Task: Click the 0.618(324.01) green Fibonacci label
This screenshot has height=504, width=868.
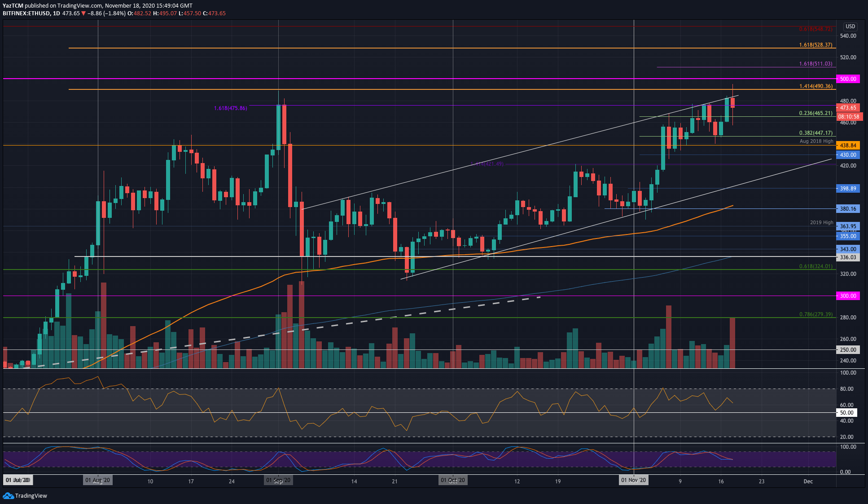Action: point(815,266)
